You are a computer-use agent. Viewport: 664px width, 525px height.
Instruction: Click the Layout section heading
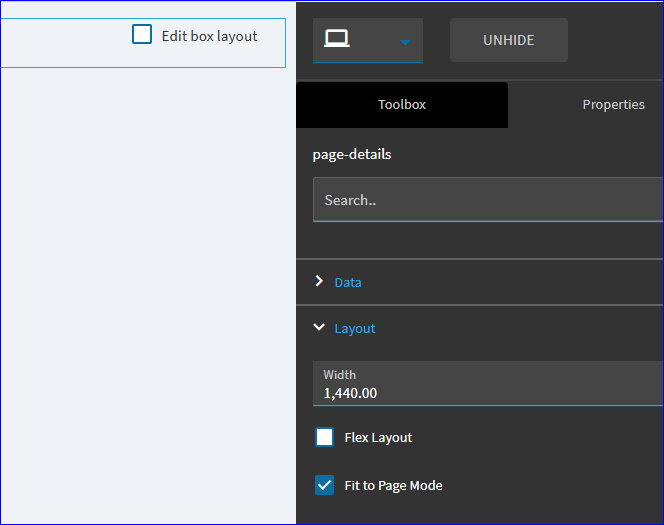(355, 329)
